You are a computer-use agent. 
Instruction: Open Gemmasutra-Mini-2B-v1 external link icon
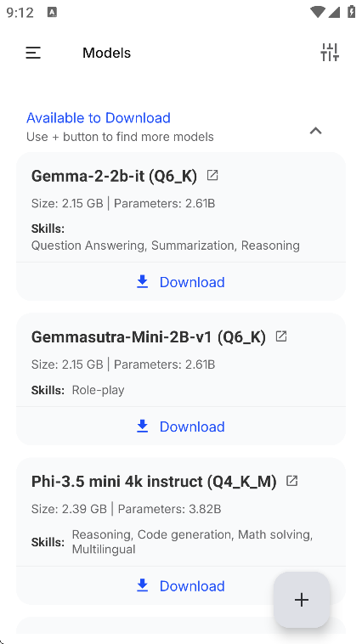click(x=281, y=336)
